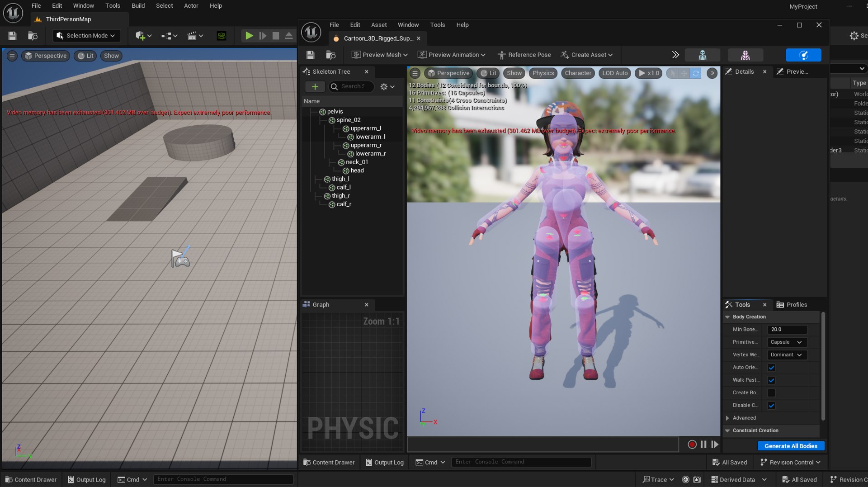The width and height of the screenshot is (868, 487).
Task: Open the Preview Mesh dropdown
Action: [x=380, y=55]
